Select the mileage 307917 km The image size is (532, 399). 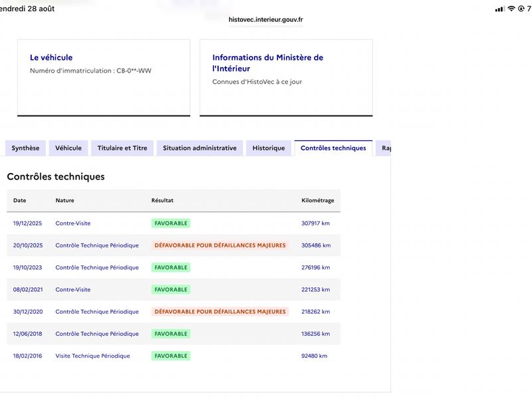(x=315, y=223)
